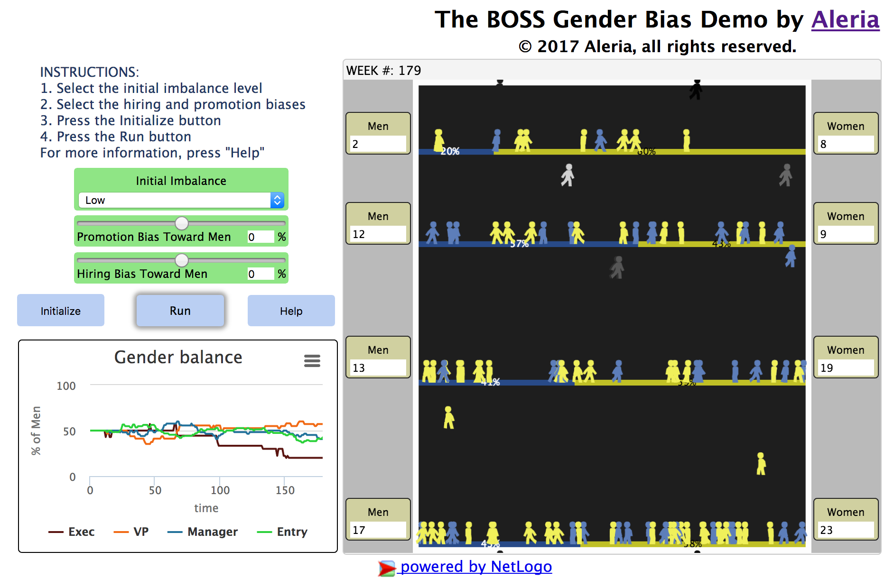Click the top-level Women count field showing 8
Viewport: 894px width, 588px height.
(846, 144)
